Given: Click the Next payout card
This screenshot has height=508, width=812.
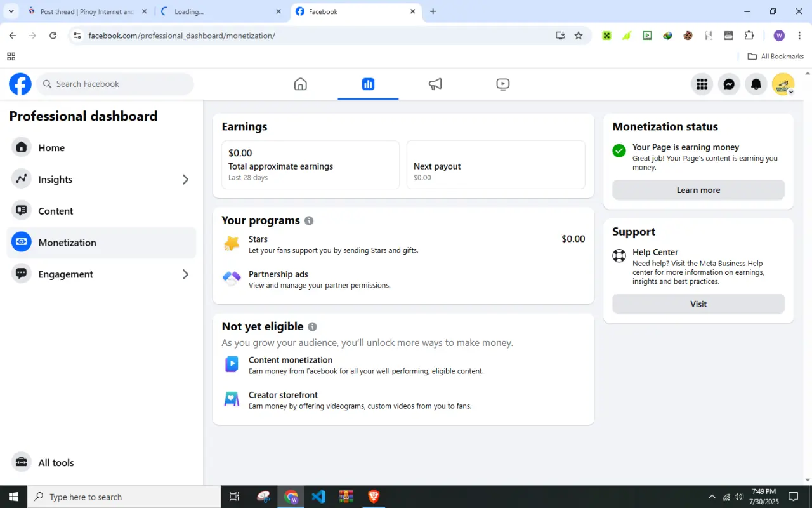Looking at the screenshot, I should coord(495,165).
